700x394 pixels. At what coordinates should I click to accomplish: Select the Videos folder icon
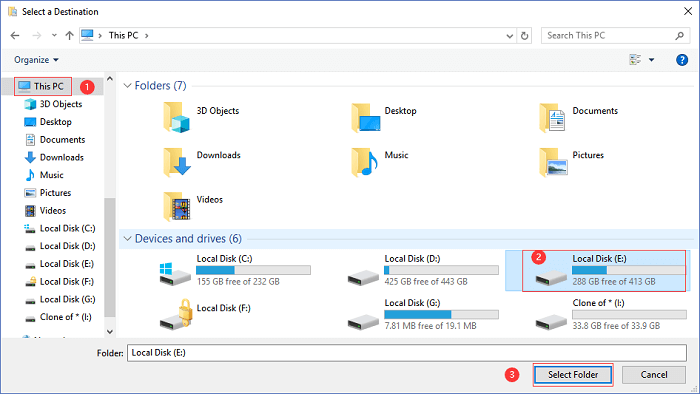(176, 207)
